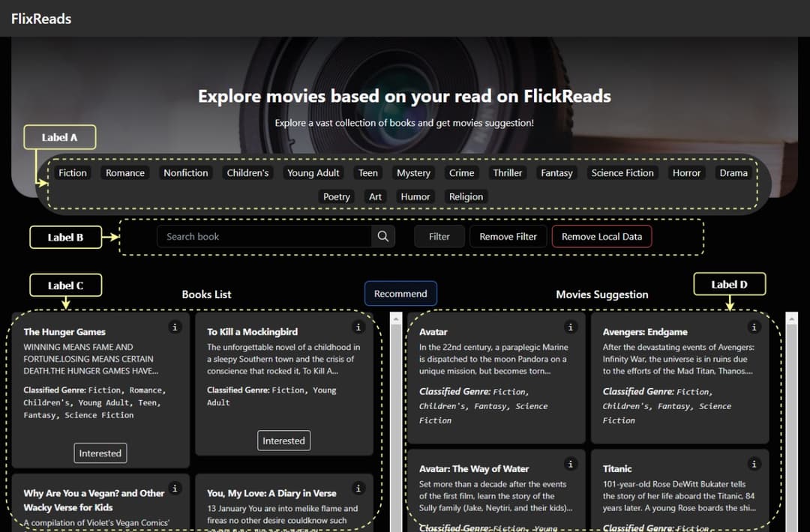Screen dimensions: 810x532
Task: Select the Horror genre chip
Action: (686, 173)
